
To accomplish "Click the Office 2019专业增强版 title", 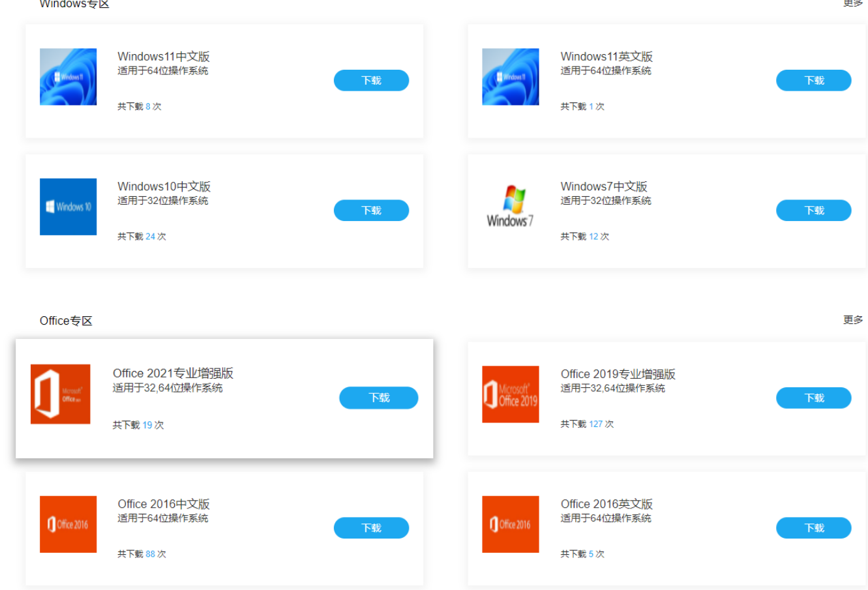I will (618, 374).
